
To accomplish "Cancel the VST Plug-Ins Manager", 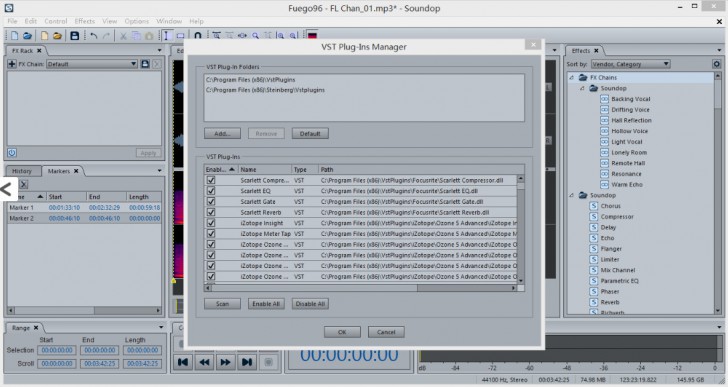I will (386, 332).
